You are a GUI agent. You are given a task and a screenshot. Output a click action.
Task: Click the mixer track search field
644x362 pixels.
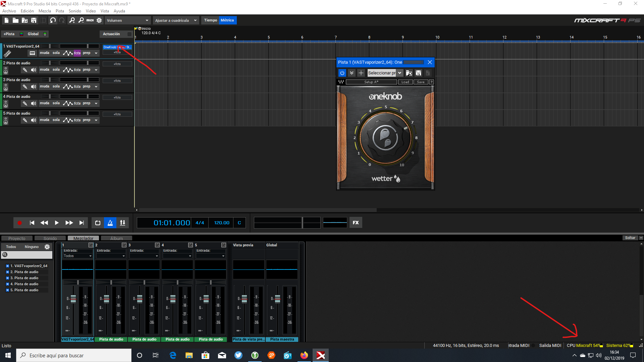point(27,255)
